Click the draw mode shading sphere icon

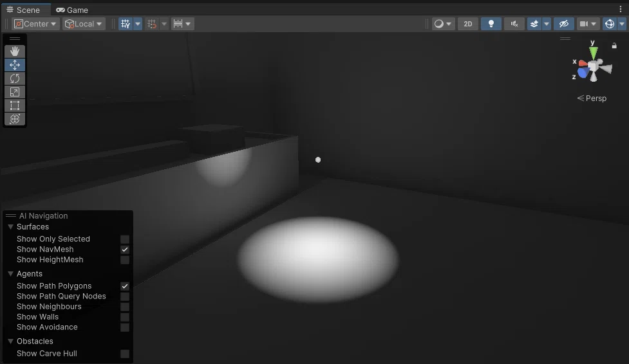(439, 24)
